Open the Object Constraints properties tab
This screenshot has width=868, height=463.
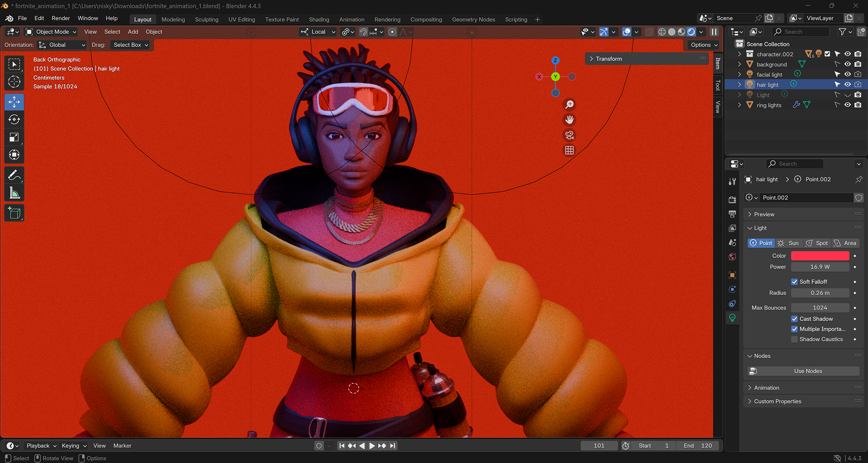point(732,304)
